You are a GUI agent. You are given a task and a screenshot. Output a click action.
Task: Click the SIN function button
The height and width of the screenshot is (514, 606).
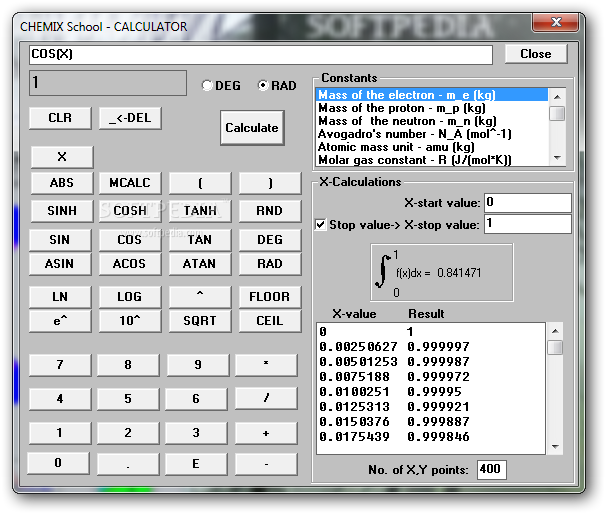pyautogui.click(x=60, y=240)
